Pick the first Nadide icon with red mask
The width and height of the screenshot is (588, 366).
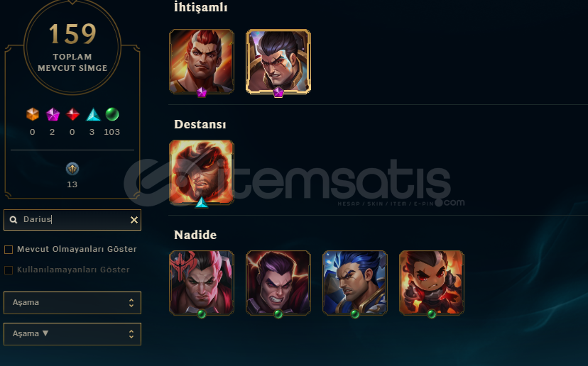[x=202, y=283]
